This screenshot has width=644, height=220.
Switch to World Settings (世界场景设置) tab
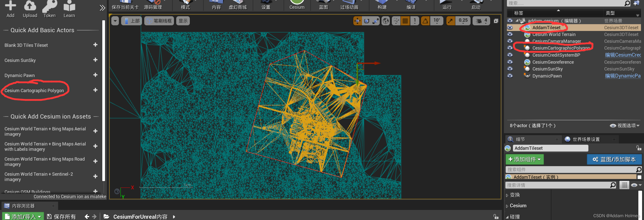tap(586, 139)
